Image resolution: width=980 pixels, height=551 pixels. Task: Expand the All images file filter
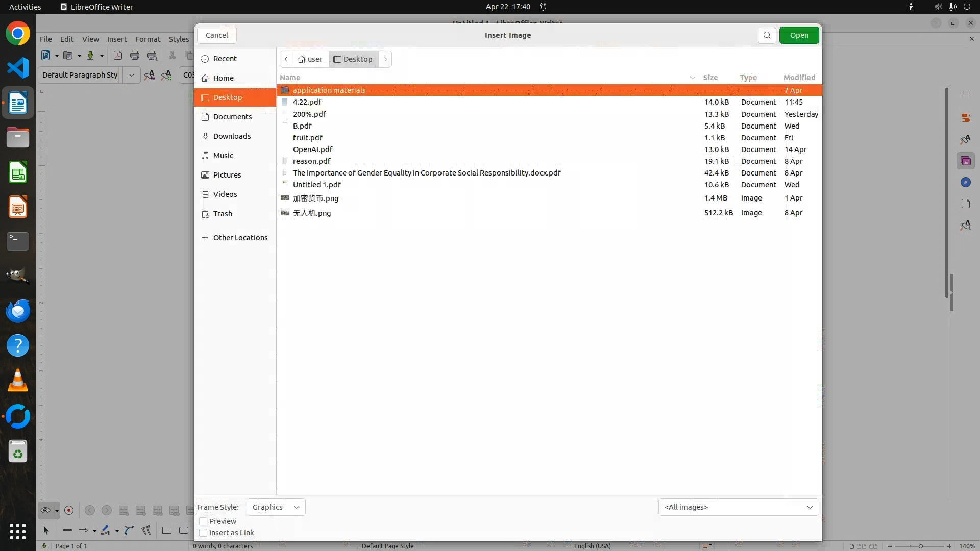point(738,507)
